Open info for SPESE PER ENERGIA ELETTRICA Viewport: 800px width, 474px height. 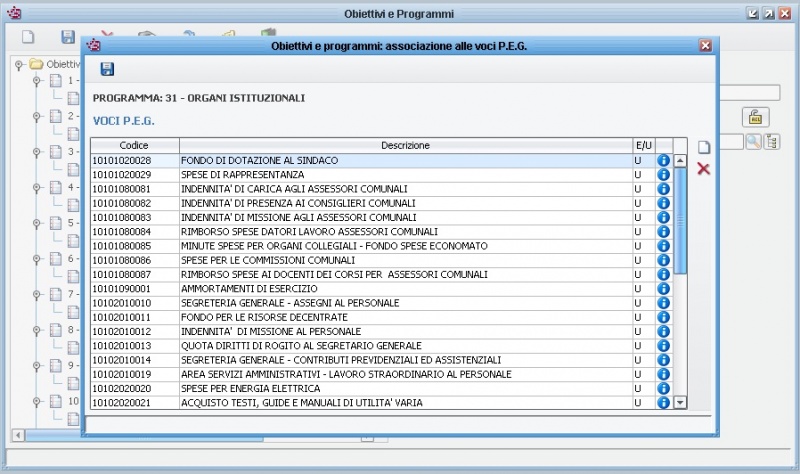663,389
